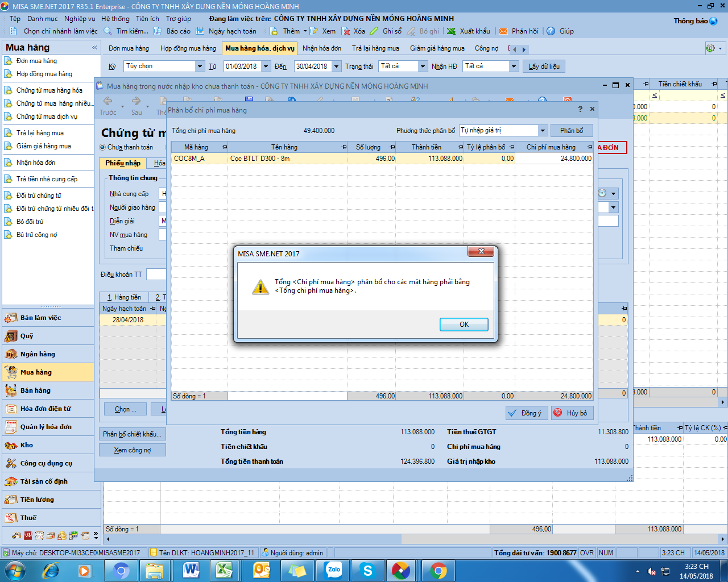Select Bù trừ công nợ in sidebar
The width and height of the screenshot is (728, 582).
36,235
